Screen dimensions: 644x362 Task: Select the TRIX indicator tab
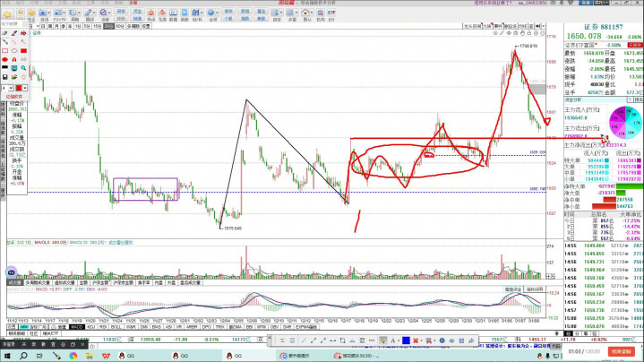[220, 327]
